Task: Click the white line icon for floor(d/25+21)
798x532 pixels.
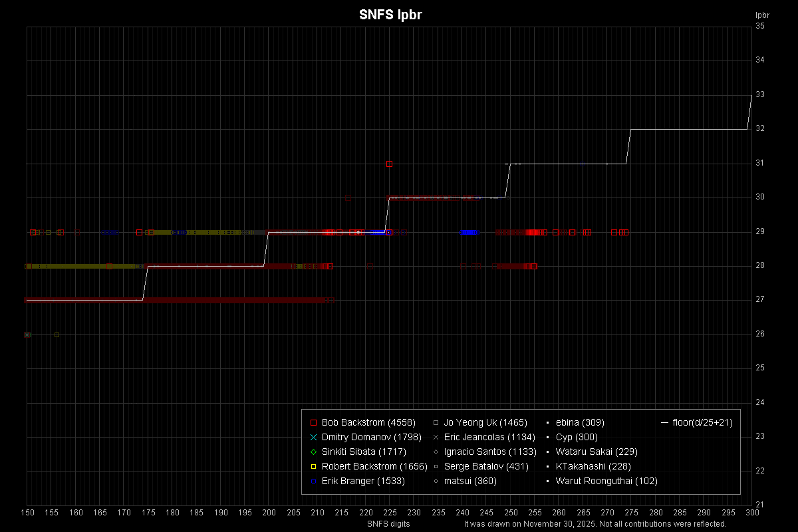Action: coord(664,422)
